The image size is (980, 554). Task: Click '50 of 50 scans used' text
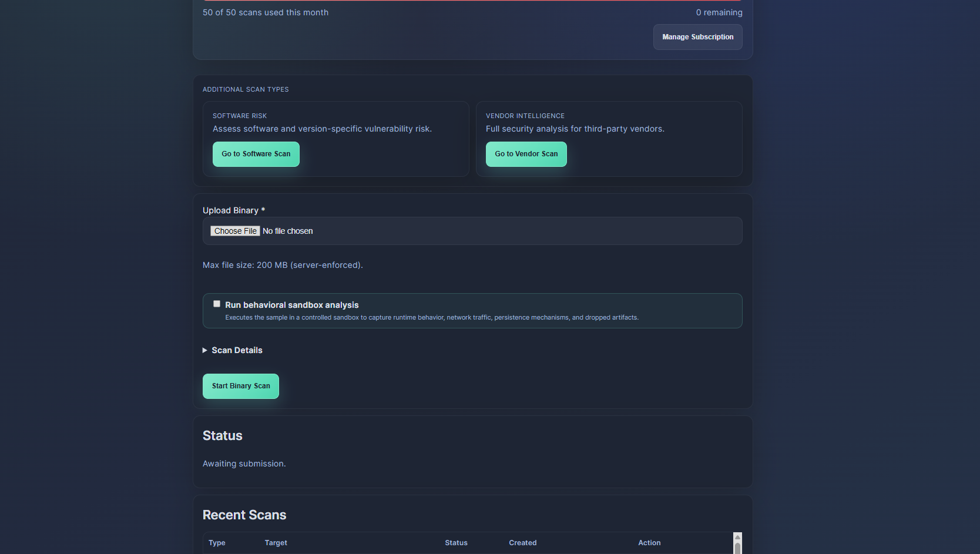[265, 12]
